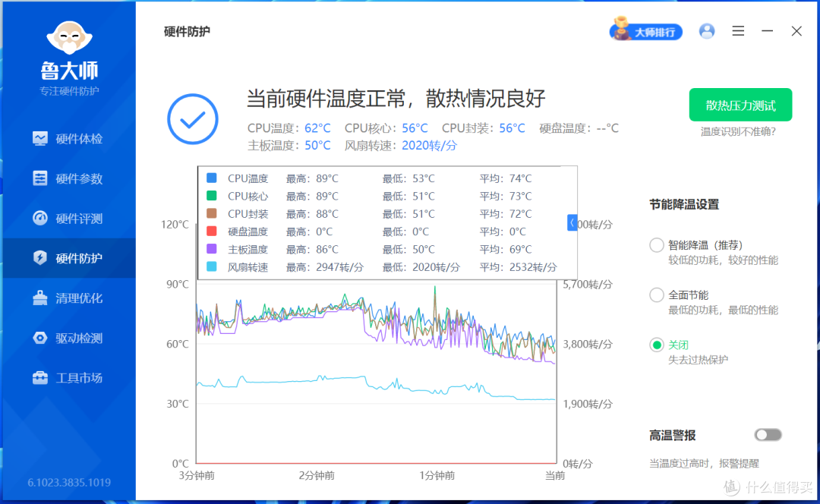Toggle the 高温警报 switch

[768, 434]
